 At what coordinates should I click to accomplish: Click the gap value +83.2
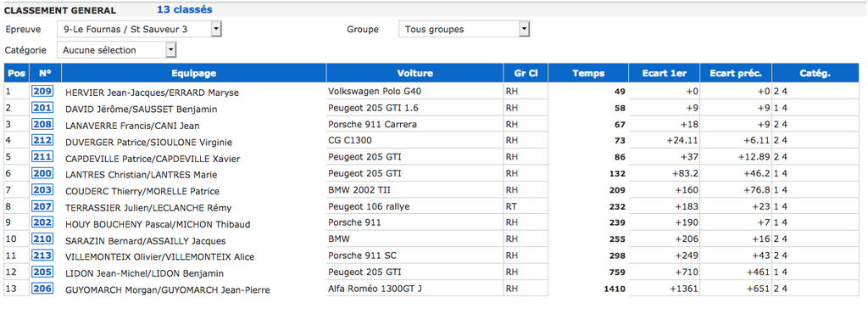point(685,174)
